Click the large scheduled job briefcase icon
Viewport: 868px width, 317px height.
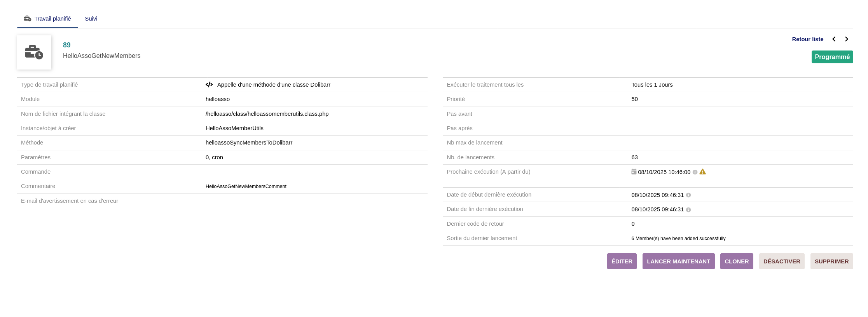point(34,52)
